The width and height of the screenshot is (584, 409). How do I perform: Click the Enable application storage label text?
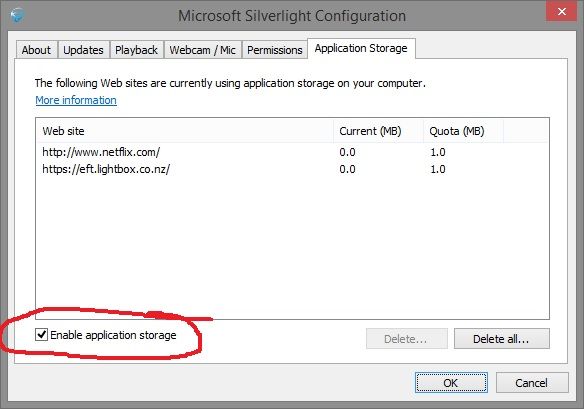tap(113, 335)
